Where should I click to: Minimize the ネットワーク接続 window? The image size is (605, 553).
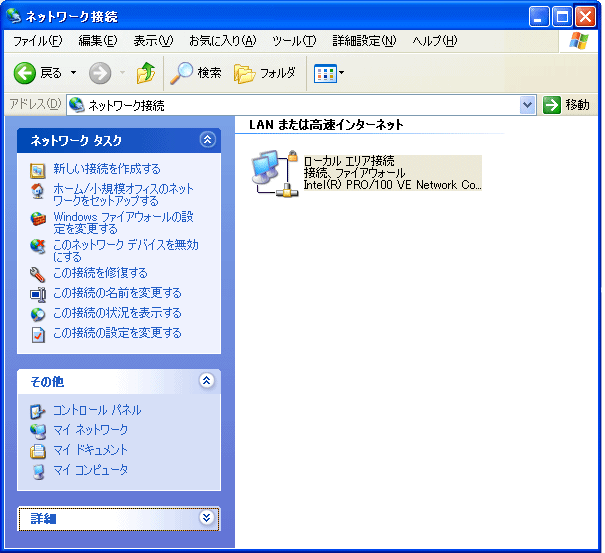(x=539, y=17)
